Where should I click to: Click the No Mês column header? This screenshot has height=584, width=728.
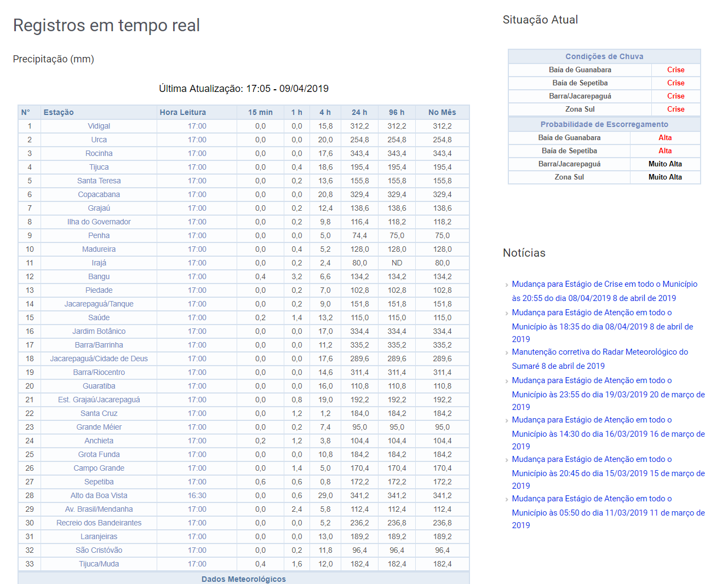pos(442,112)
